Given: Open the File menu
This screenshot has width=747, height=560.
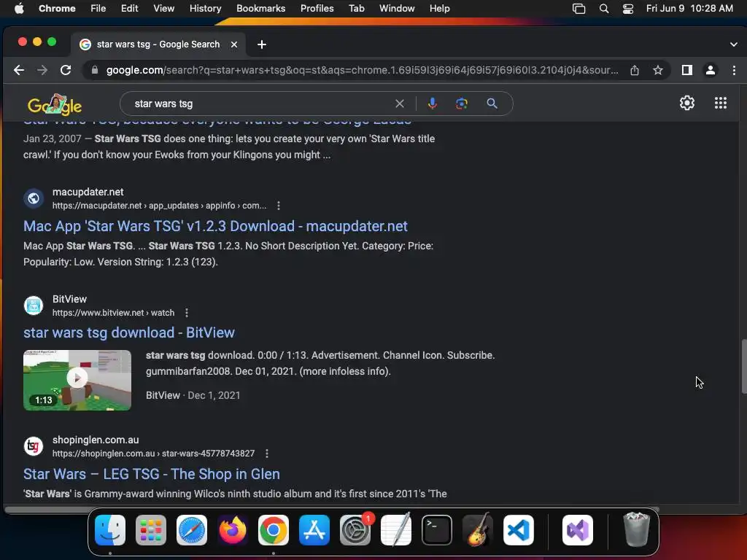Looking at the screenshot, I should tap(98, 9).
